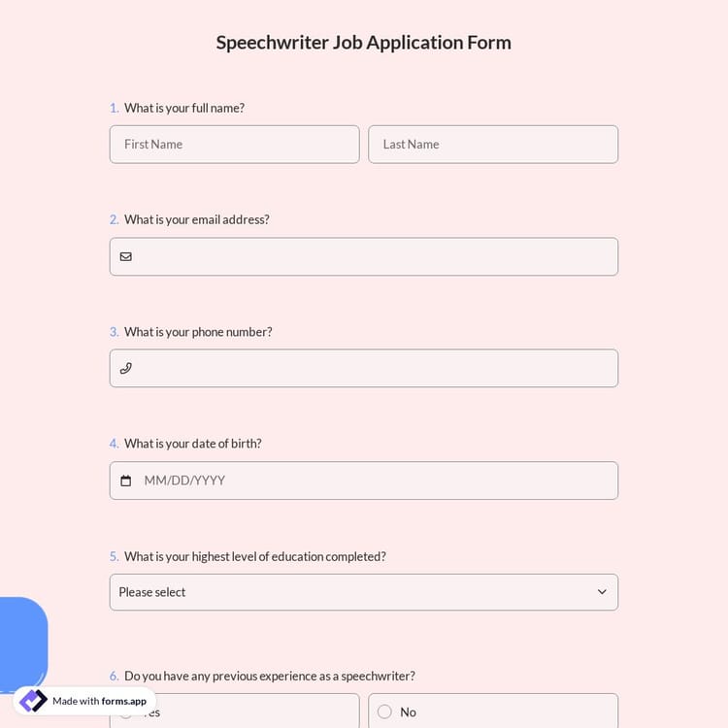Click the "What is your email address?" label

pyautogui.click(x=197, y=219)
